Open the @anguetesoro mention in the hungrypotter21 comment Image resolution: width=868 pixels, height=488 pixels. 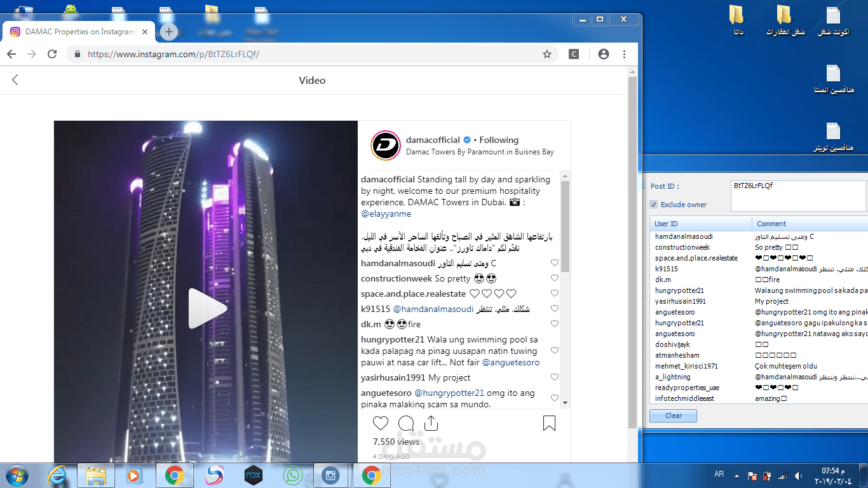click(x=511, y=362)
